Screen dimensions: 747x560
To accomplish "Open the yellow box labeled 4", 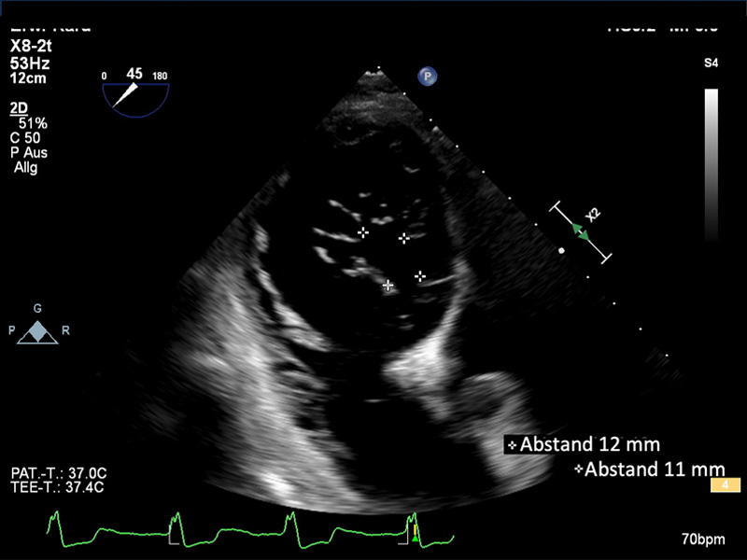I will tap(726, 485).
